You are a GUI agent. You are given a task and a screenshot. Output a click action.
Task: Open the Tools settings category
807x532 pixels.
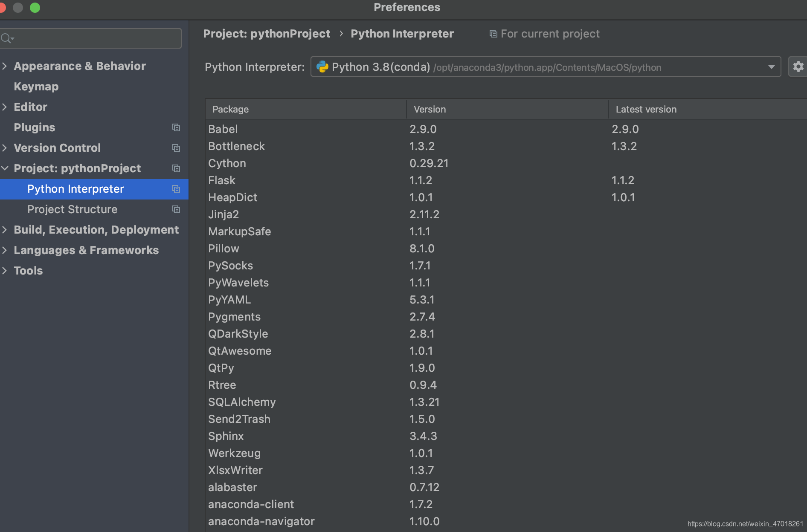[x=28, y=271]
